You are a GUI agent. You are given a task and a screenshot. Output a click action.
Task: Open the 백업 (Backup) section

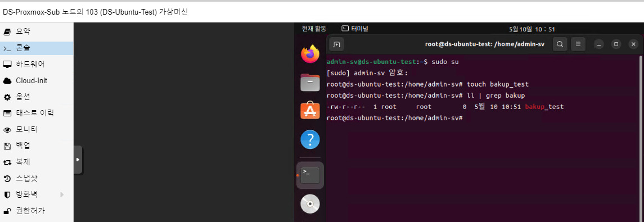pos(37,146)
